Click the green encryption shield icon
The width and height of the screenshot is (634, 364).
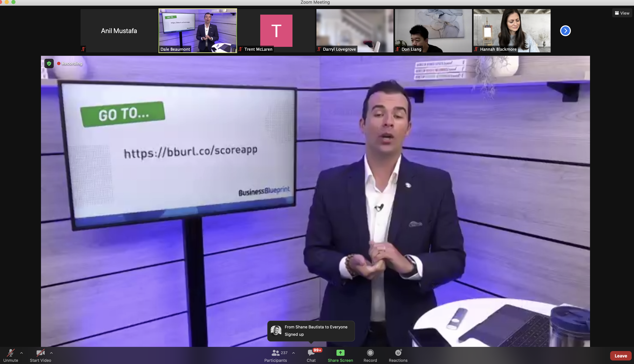pyautogui.click(x=49, y=63)
